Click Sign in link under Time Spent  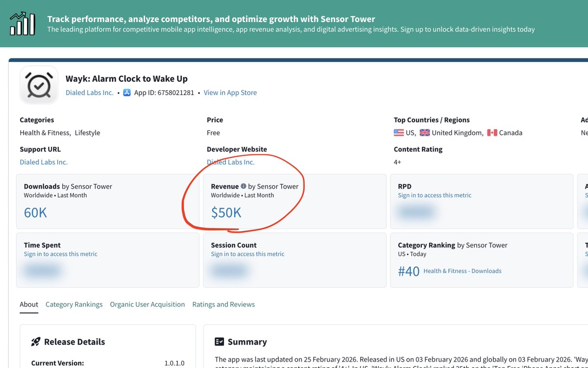click(61, 254)
